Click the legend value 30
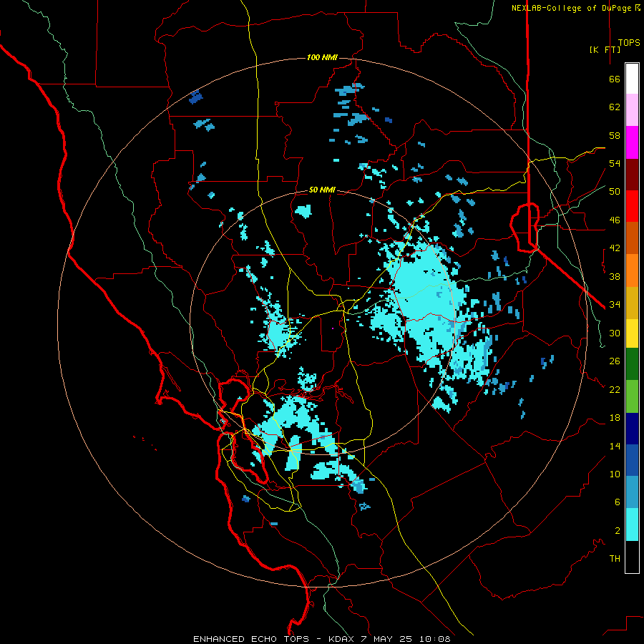This screenshot has width=644, height=644. click(615, 333)
